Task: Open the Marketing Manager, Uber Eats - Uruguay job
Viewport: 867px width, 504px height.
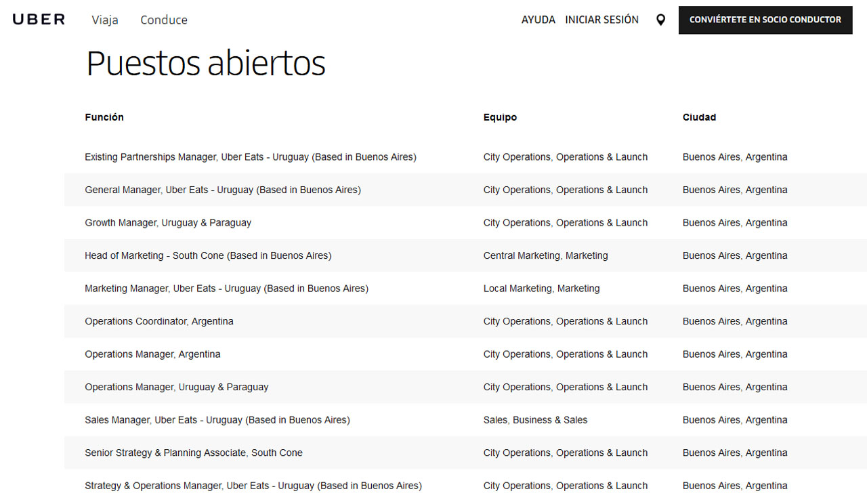Action: (226, 289)
